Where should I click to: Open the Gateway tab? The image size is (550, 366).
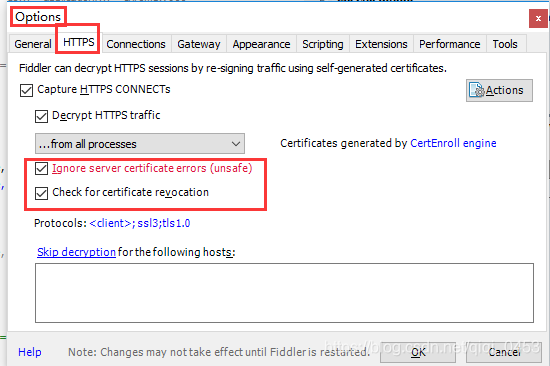coord(199,44)
